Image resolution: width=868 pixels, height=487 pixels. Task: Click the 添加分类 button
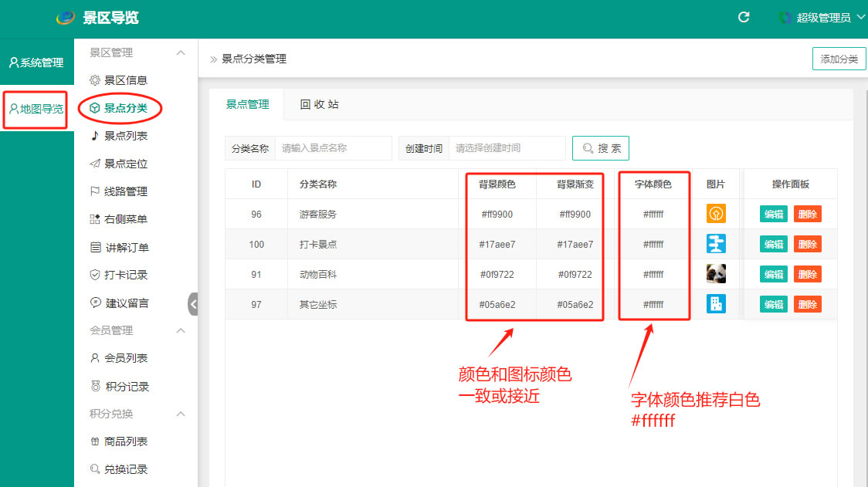tap(839, 59)
